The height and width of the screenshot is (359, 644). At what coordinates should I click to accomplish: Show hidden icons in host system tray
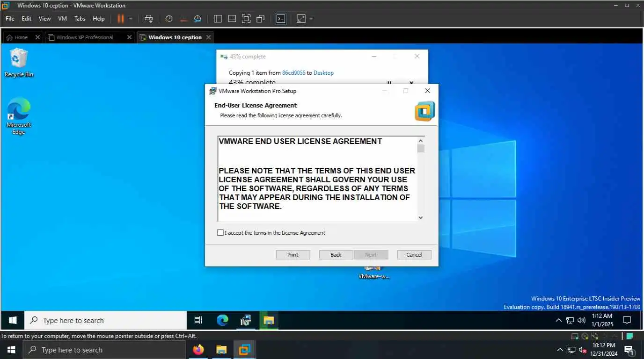click(560, 350)
